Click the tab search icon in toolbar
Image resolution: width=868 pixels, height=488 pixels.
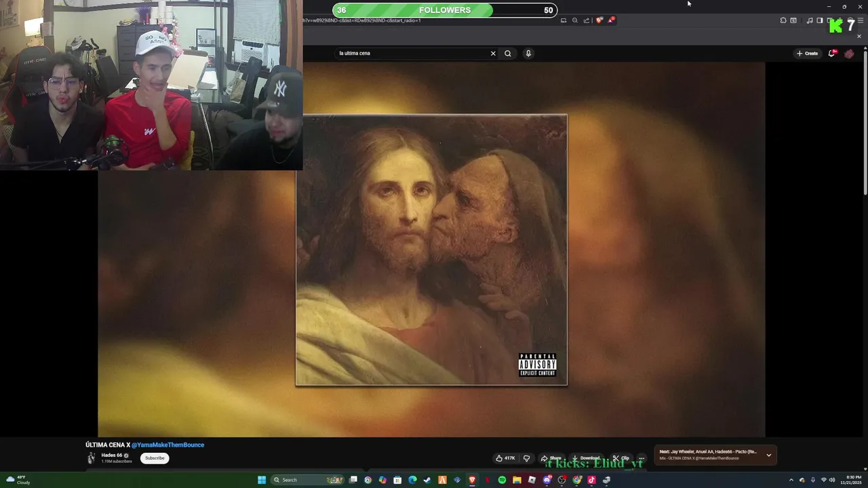point(793,20)
